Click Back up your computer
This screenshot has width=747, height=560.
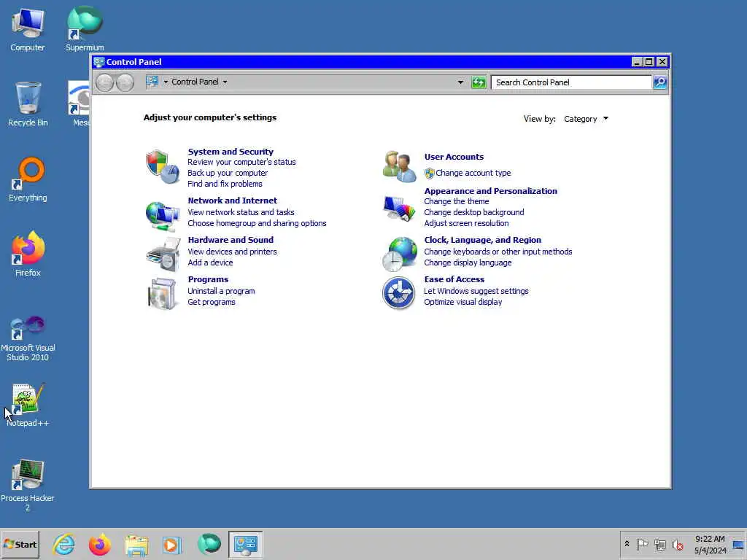[228, 173]
